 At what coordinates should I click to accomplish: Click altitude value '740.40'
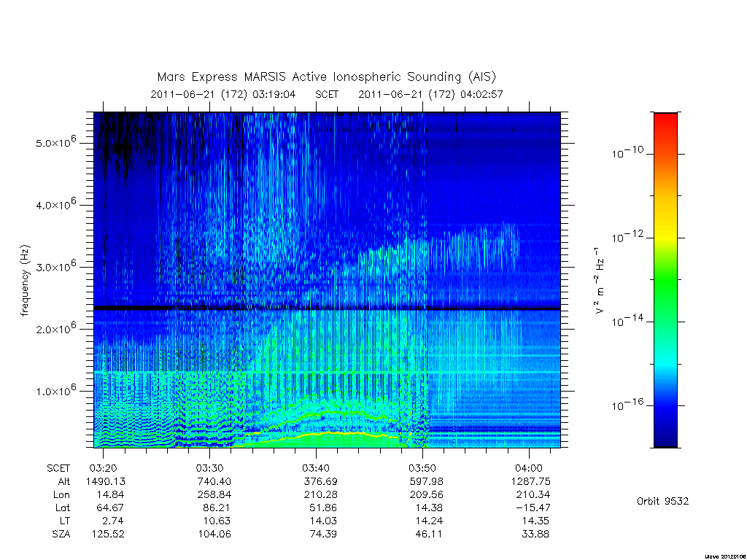coord(214,481)
